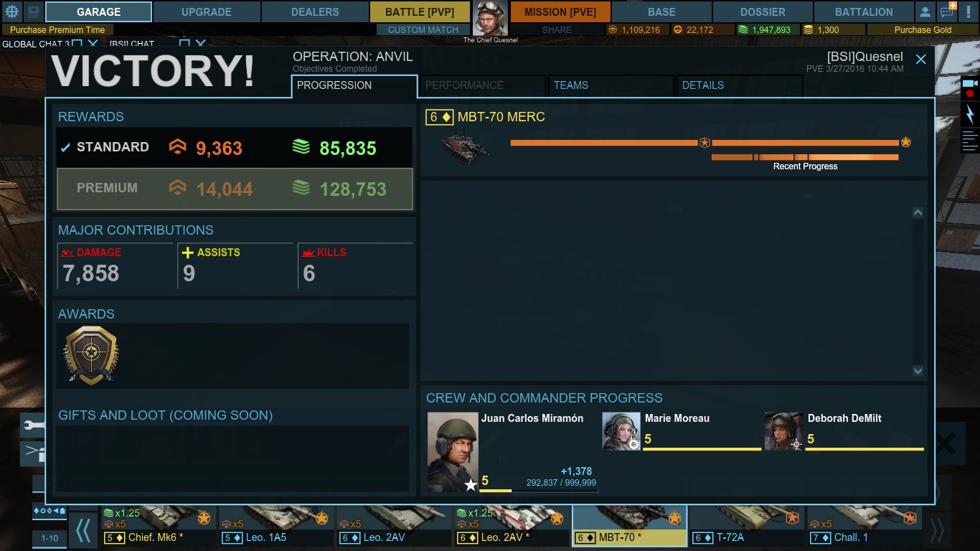Image resolution: width=980 pixels, height=551 pixels.
Task: Open the friends profile icon
Action: pos(925,11)
